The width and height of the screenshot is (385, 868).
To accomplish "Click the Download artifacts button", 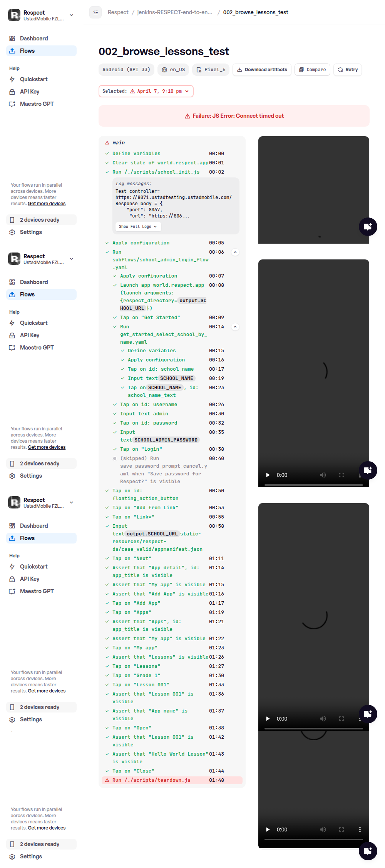I will [x=262, y=70].
